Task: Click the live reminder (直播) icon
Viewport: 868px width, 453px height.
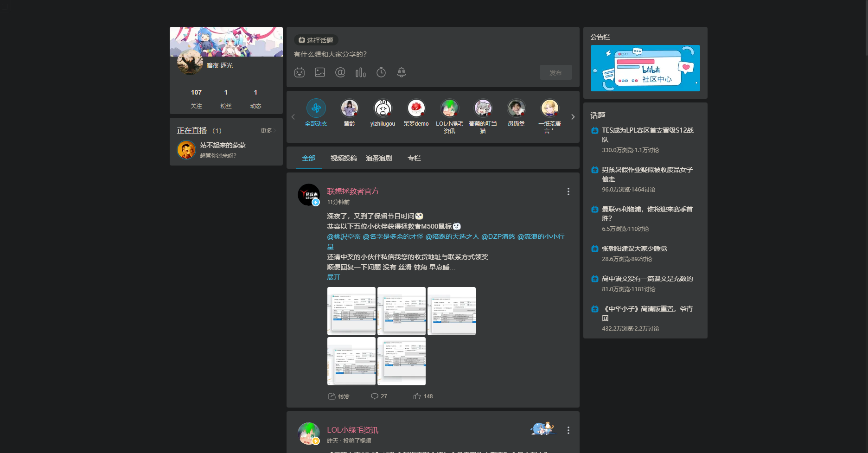Action: tap(402, 72)
